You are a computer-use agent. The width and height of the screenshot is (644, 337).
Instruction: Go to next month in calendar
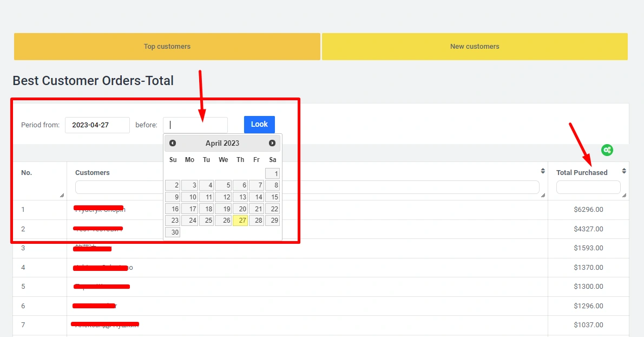[x=272, y=143]
